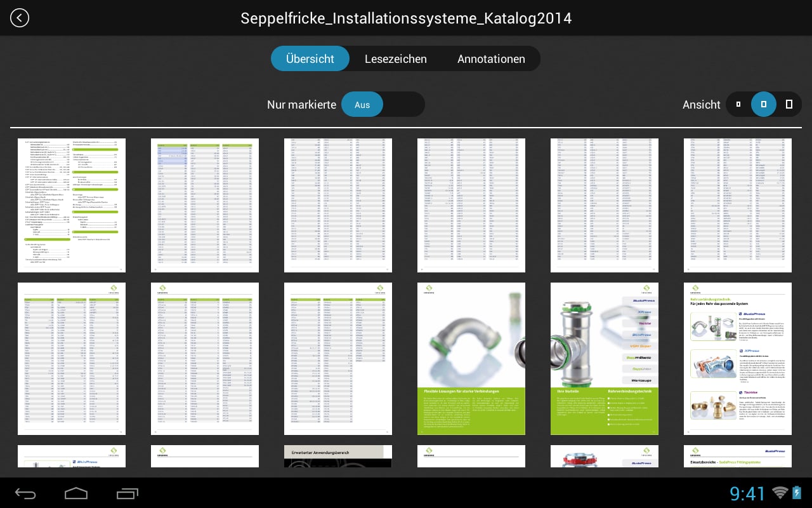Open the Android recent apps icon

coord(127,493)
